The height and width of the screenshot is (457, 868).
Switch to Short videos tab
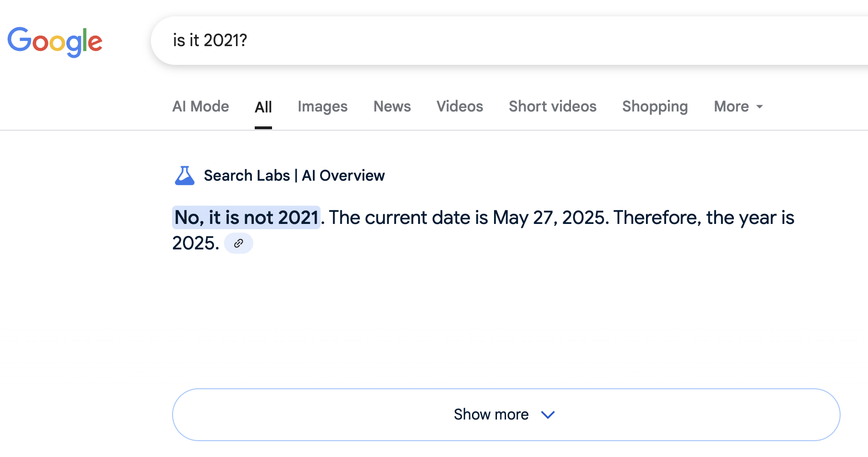pyautogui.click(x=553, y=106)
